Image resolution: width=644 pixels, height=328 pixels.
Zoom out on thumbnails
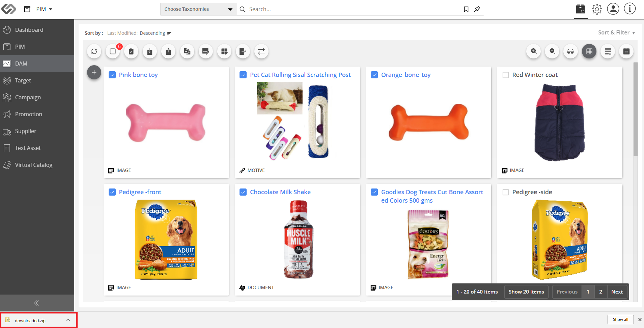pos(552,51)
